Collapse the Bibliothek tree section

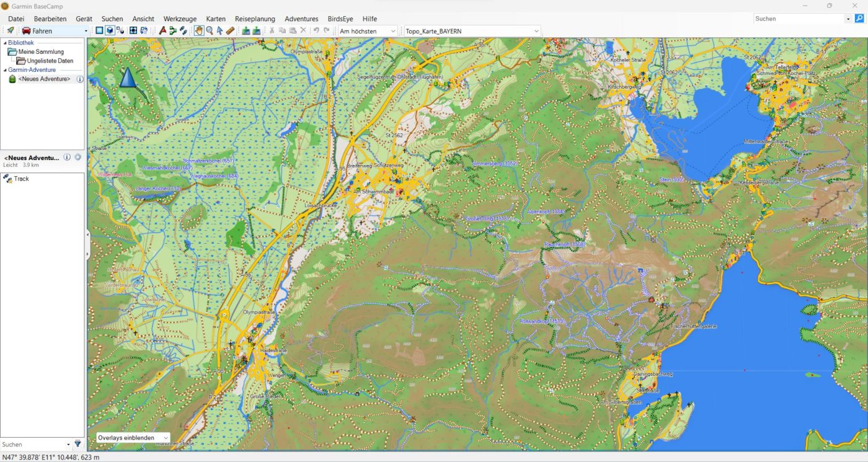(5, 43)
